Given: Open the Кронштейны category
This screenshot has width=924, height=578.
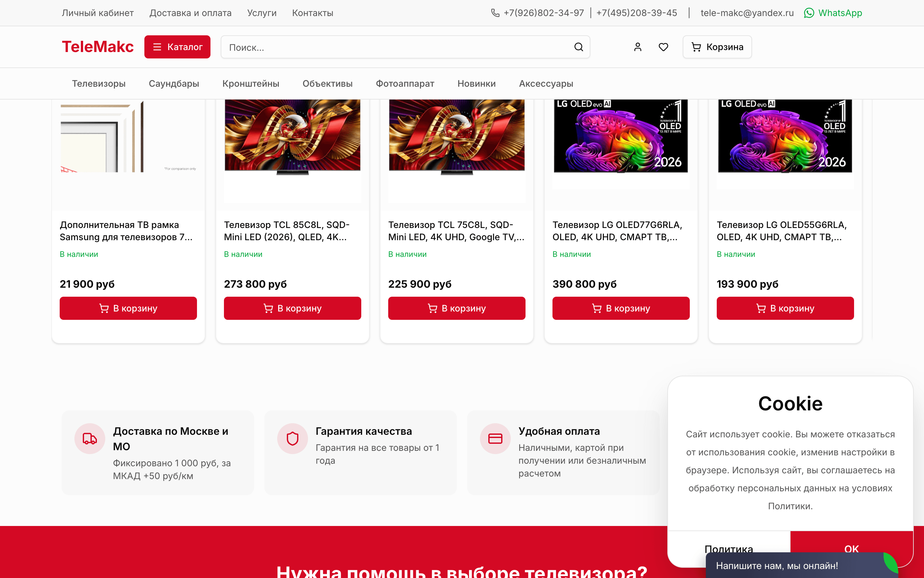Looking at the screenshot, I should tap(251, 84).
